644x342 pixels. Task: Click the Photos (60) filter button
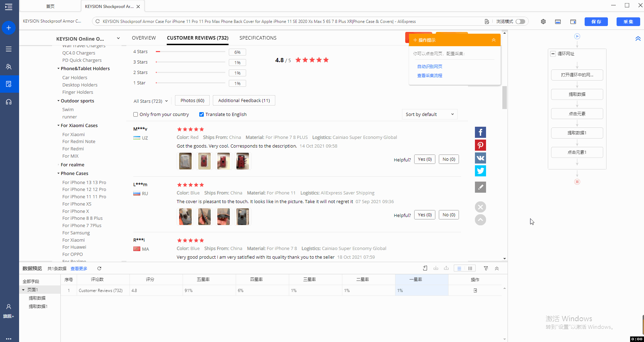point(192,100)
